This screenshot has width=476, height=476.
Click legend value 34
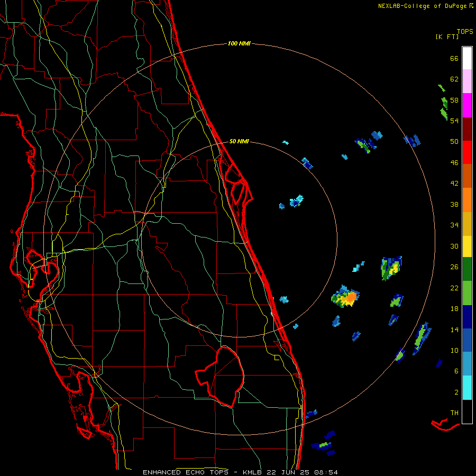[454, 225]
